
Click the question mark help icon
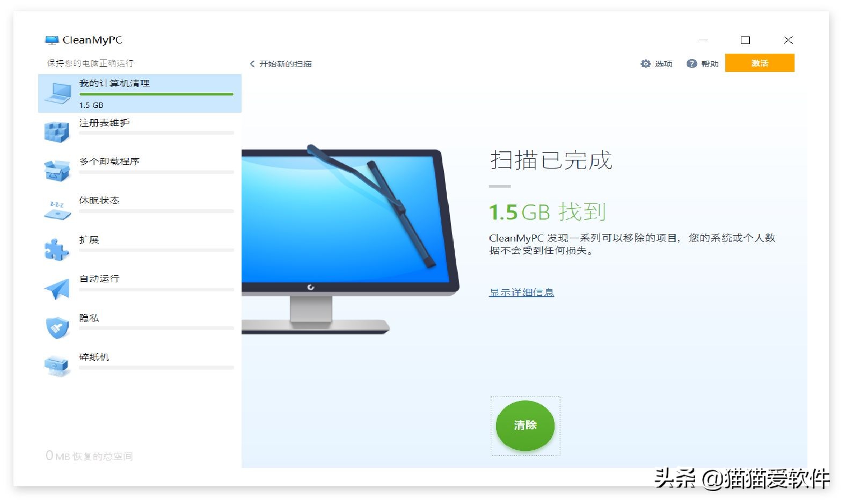coord(691,63)
